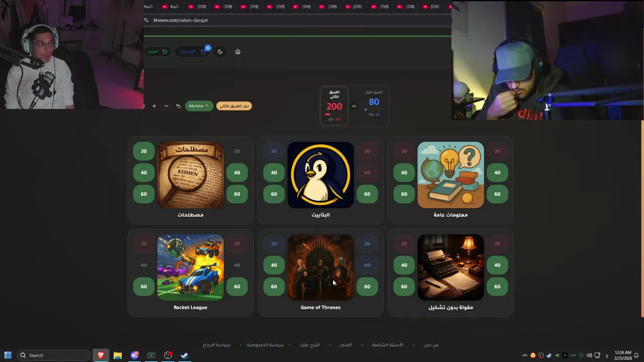
Task: Pick the 60 button left of the penguin image
Action: [274, 194]
